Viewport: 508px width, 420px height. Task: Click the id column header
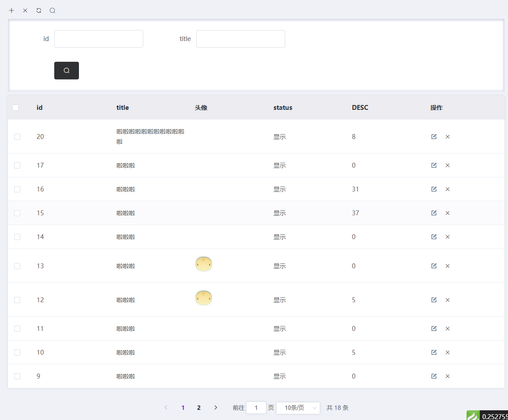40,108
